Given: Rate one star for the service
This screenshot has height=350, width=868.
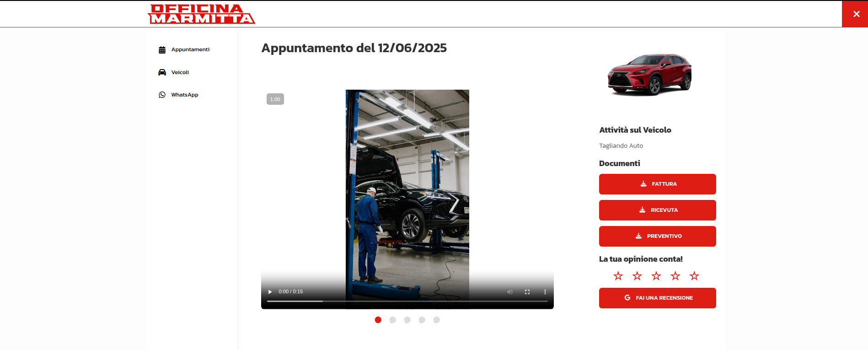Looking at the screenshot, I should coord(618,276).
